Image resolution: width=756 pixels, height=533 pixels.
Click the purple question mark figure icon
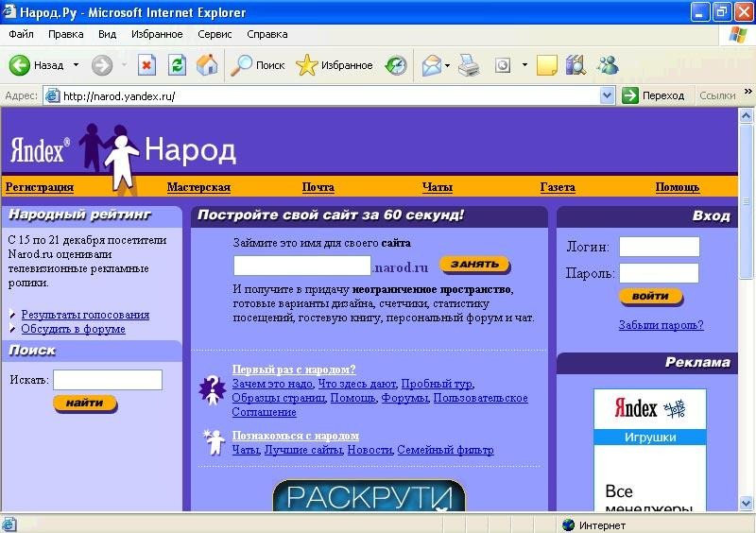click(212, 389)
